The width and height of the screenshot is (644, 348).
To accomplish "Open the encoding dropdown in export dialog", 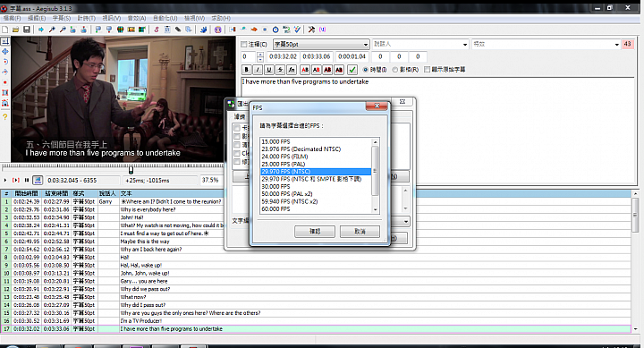I will [406, 222].
